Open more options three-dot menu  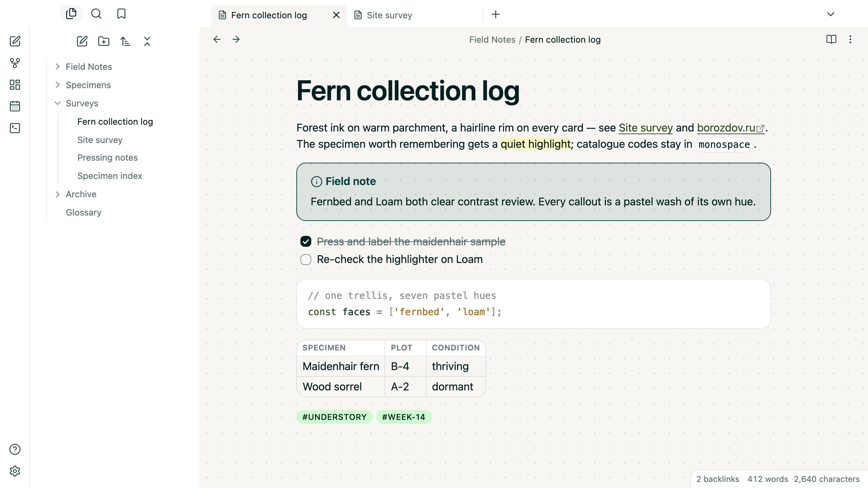point(850,39)
